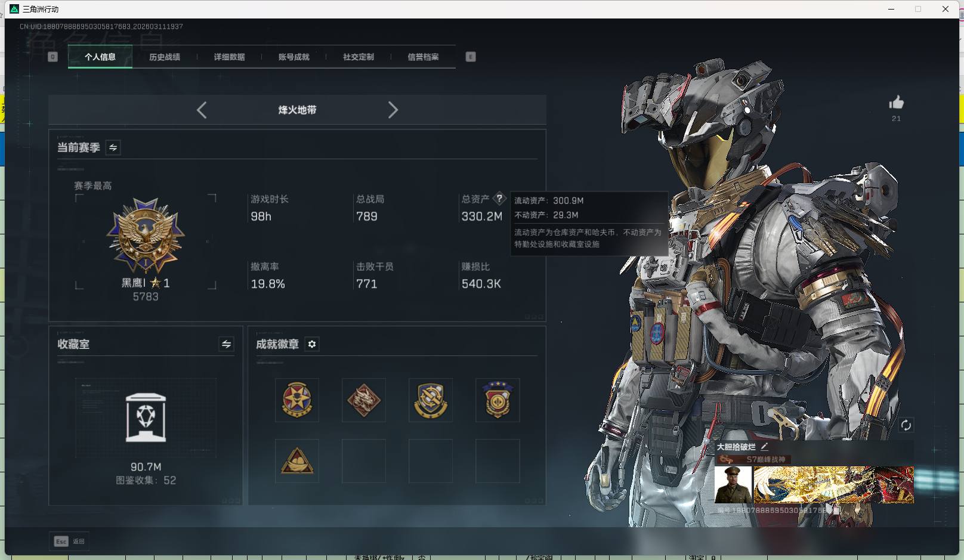964x560 pixels.
Task: Open the achievement badge settings gear
Action: pos(311,344)
